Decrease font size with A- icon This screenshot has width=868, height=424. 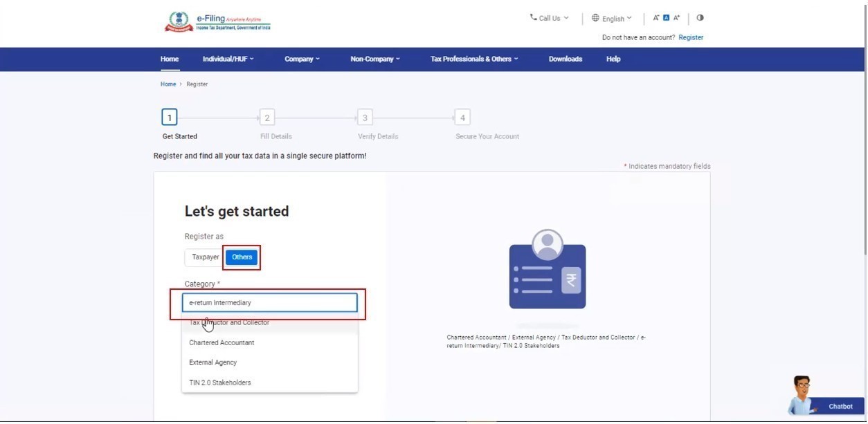pyautogui.click(x=656, y=18)
